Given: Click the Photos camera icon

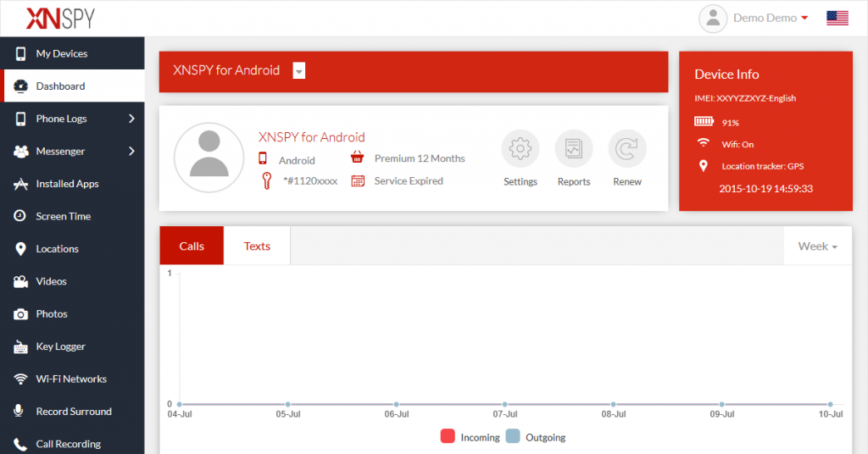Looking at the screenshot, I should coord(20,314).
